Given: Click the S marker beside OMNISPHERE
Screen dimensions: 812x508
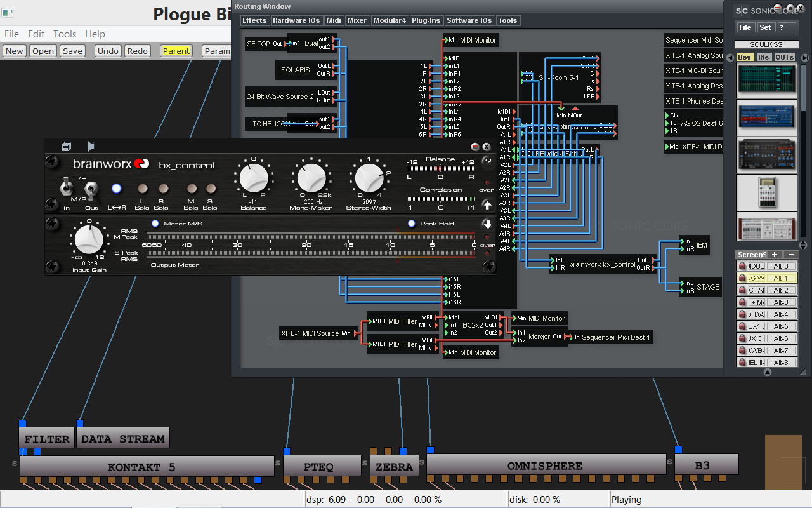Looking at the screenshot, I should point(422,464).
